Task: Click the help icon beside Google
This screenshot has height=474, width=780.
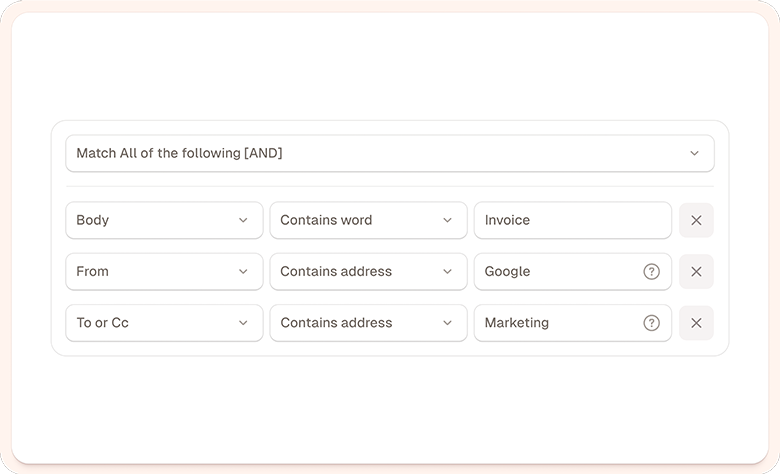Action: click(x=651, y=271)
